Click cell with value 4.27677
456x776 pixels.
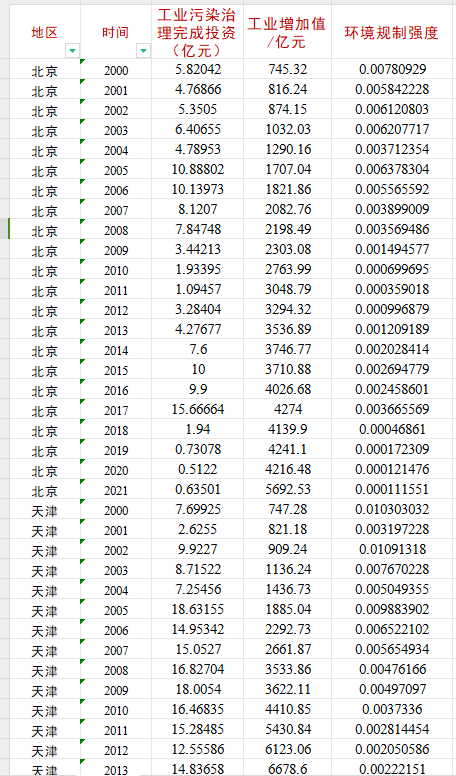tap(198, 330)
